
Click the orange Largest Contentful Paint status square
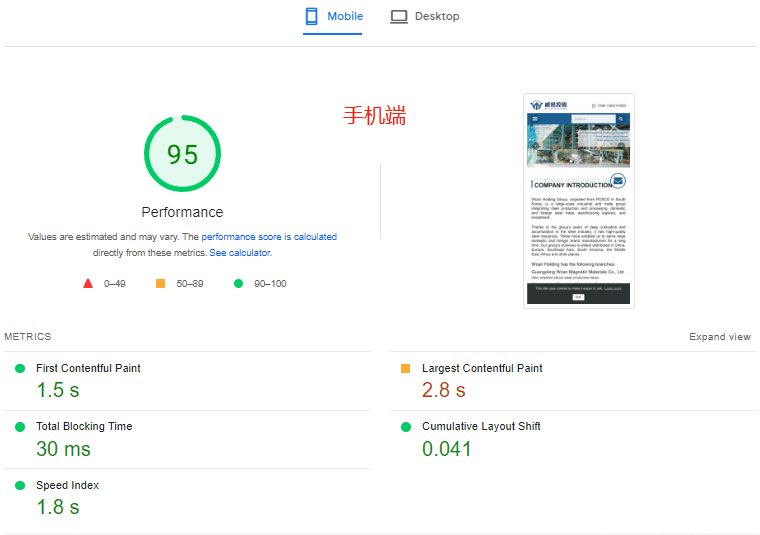coord(406,369)
